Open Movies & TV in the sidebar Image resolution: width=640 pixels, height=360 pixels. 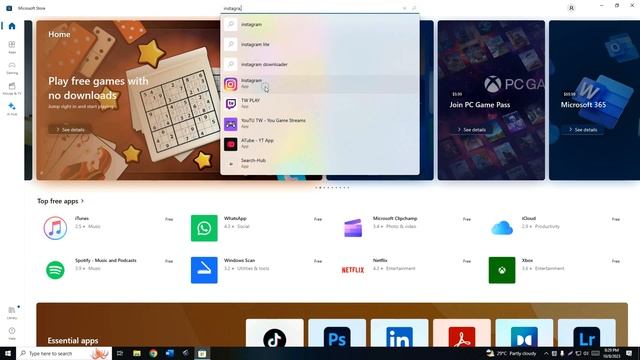12,89
